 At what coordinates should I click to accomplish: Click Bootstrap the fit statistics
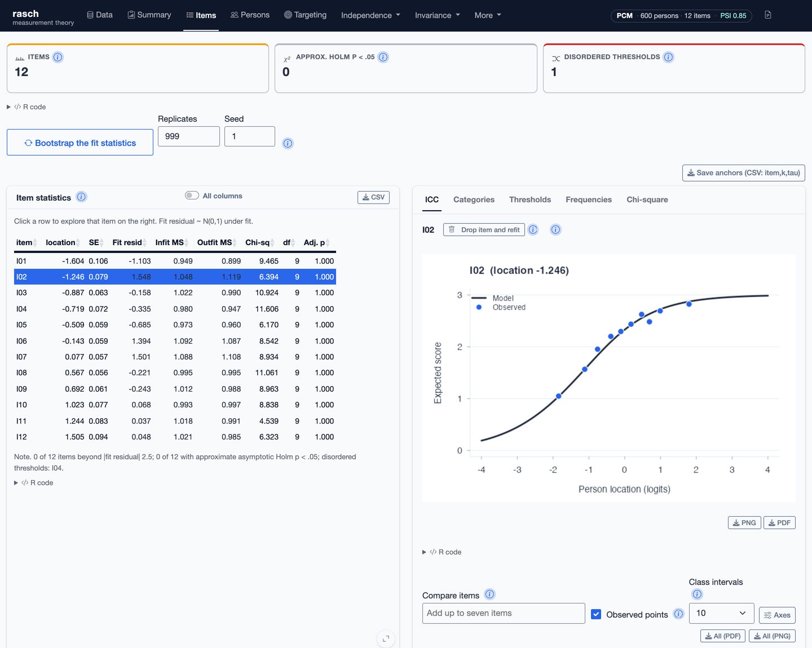point(80,143)
